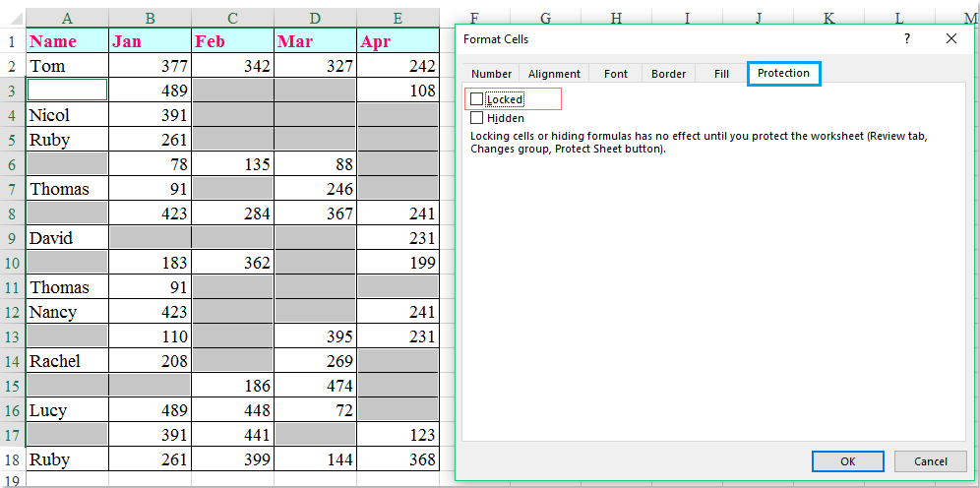Click the select-all corner of the sheet
This screenshot has width=980, height=488.
coord(12,18)
